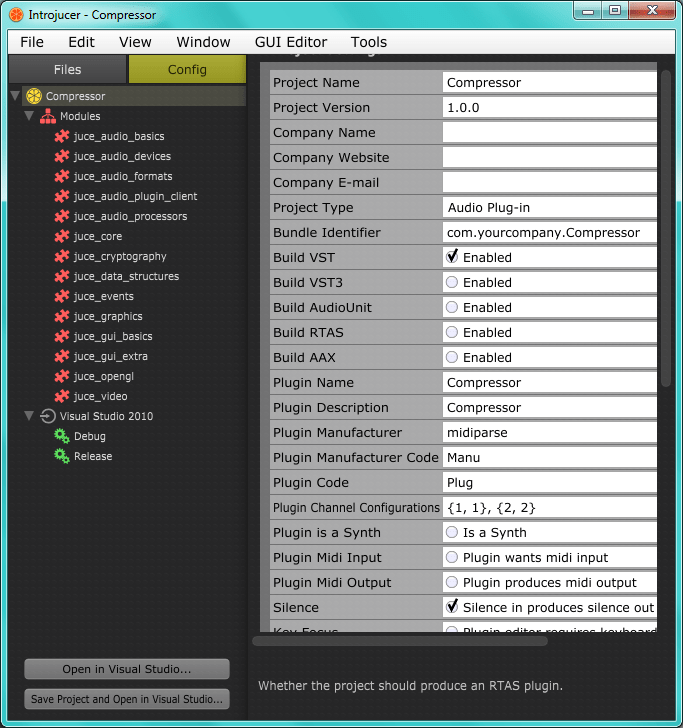
Task: Click the empty Company E-mail field
Action: (x=550, y=183)
